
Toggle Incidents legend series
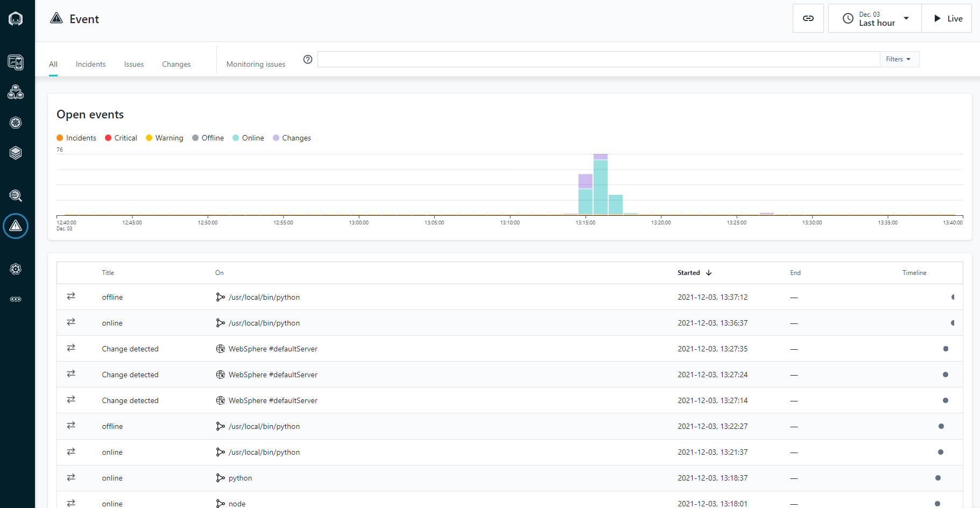point(76,138)
